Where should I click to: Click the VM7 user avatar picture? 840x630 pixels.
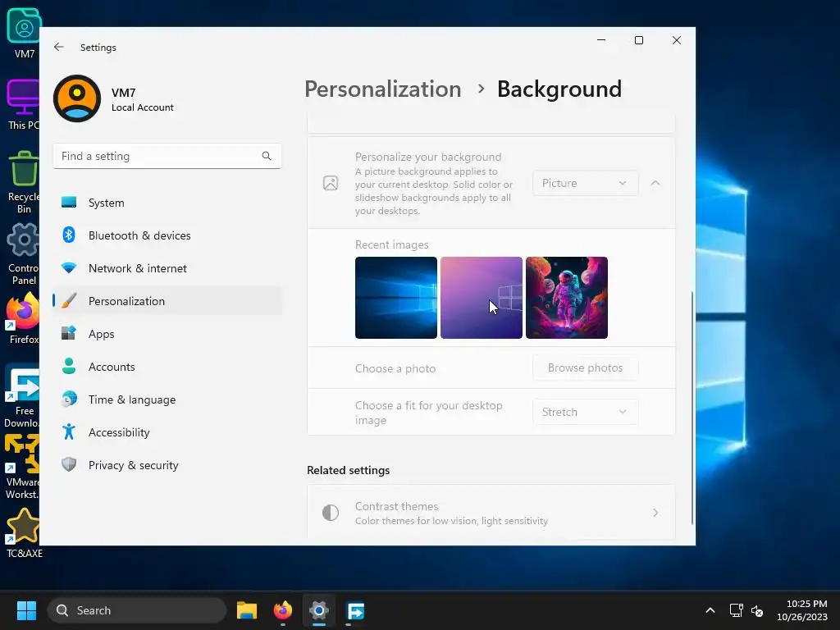pos(77,98)
